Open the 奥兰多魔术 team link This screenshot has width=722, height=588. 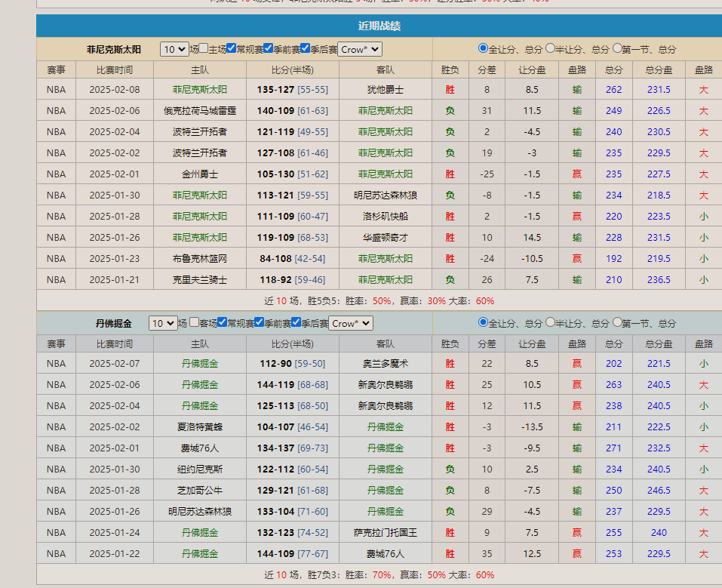386,363
